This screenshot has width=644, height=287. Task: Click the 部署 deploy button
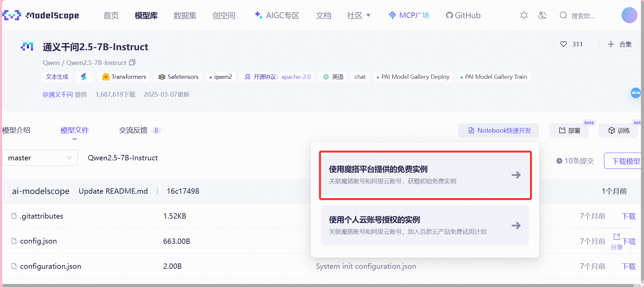pyautogui.click(x=569, y=130)
